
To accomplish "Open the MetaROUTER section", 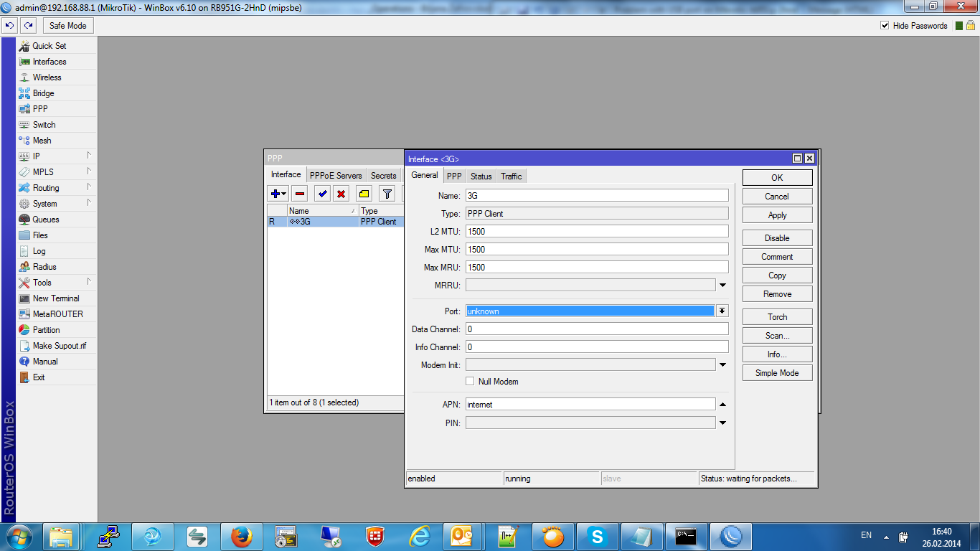I will pos(56,314).
